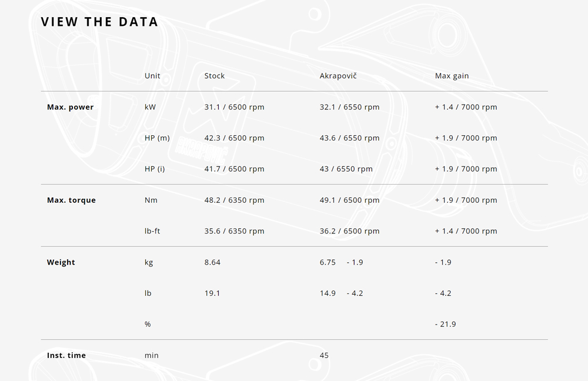Image resolution: width=588 pixels, height=381 pixels.
Task: Select the Max. torque row label
Action: point(71,200)
